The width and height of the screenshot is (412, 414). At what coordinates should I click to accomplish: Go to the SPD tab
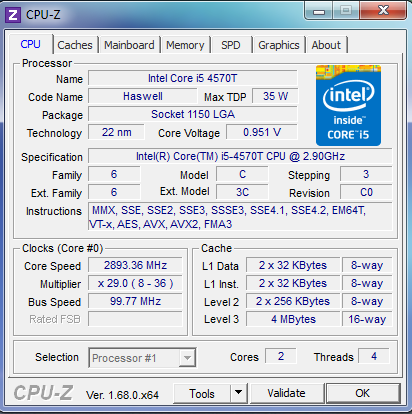tap(231, 45)
